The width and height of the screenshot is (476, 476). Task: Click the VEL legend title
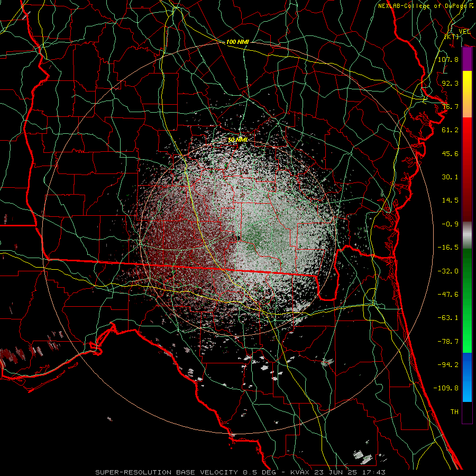[464, 32]
